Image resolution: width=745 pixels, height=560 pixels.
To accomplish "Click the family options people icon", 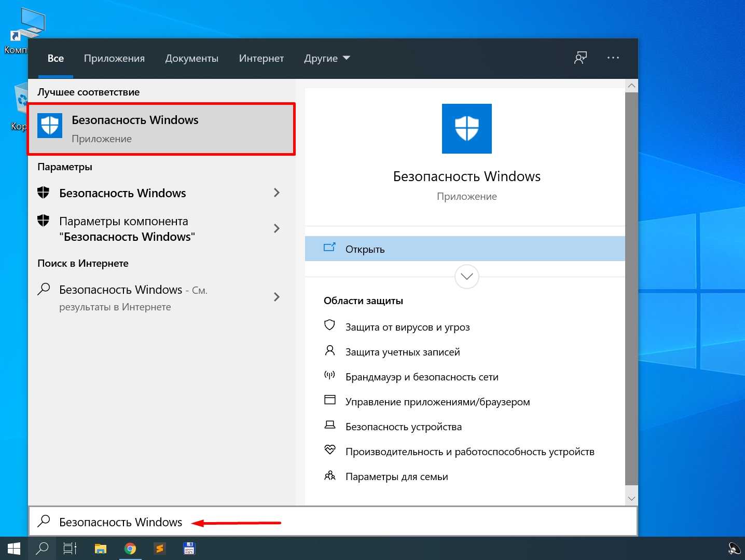I will [x=329, y=475].
